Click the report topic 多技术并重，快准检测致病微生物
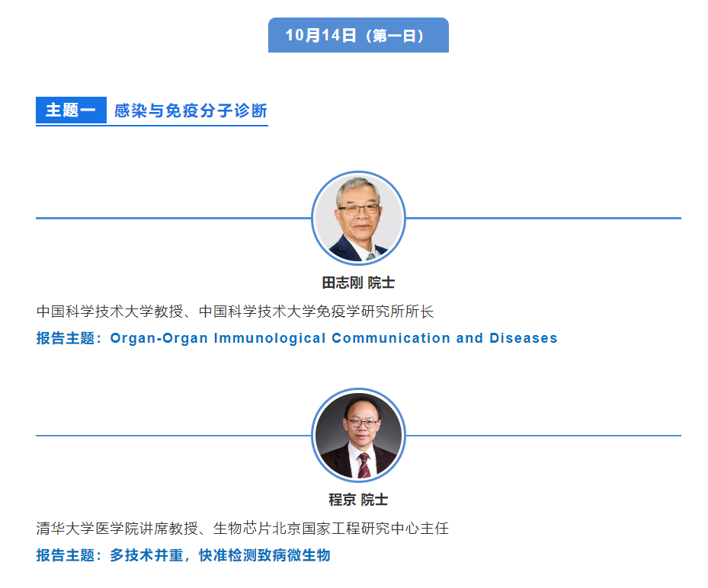This screenshot has width=708, height=588. point(220,555)
